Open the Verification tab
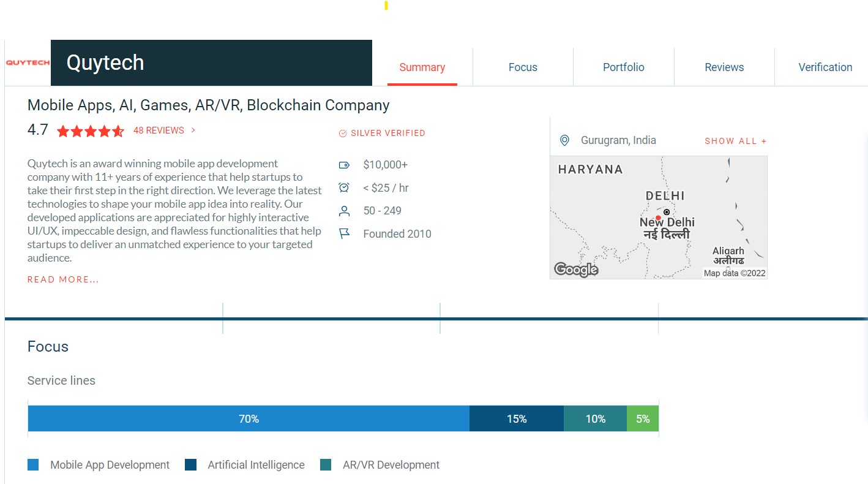 tap(825, 67)
